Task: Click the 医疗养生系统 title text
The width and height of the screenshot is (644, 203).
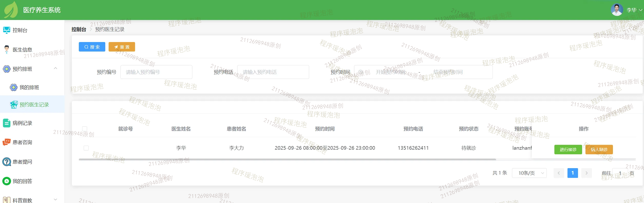Action: pyautogui.click(x=42, y=10)
